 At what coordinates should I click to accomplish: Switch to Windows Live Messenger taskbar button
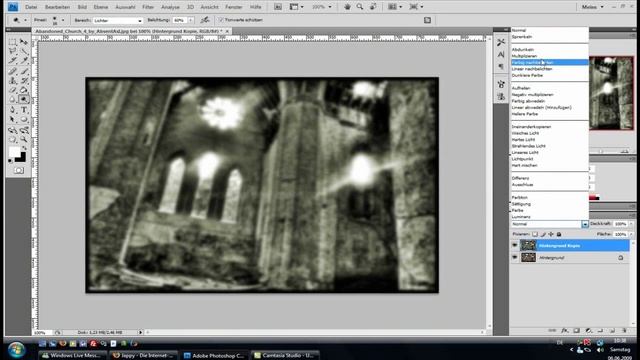pos(73,356)
